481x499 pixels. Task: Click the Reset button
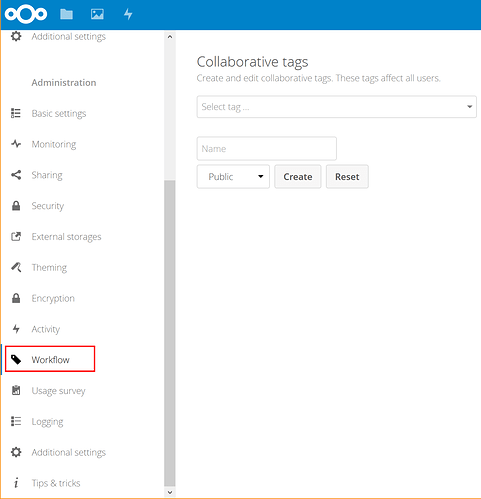coord(347,176)
